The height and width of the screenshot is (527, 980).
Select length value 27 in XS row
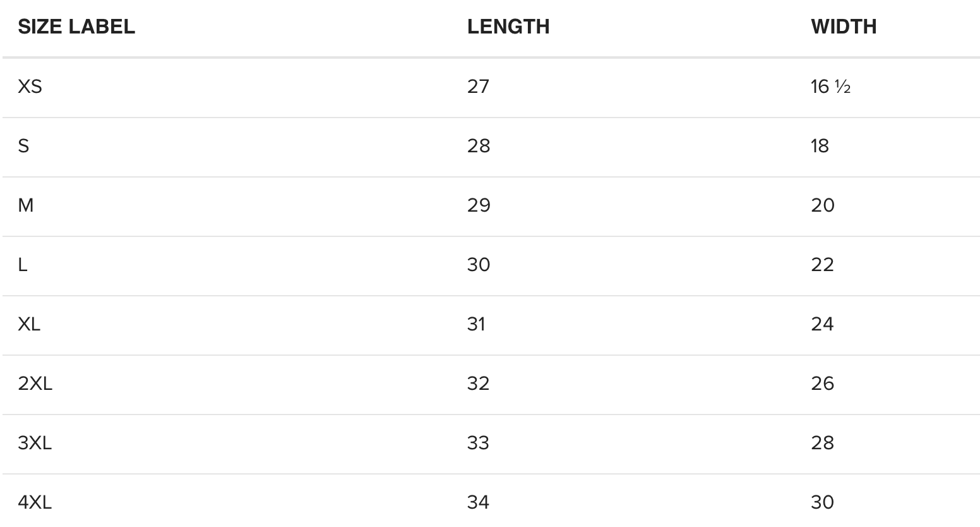pyautogui.click(x=478, y=86)
